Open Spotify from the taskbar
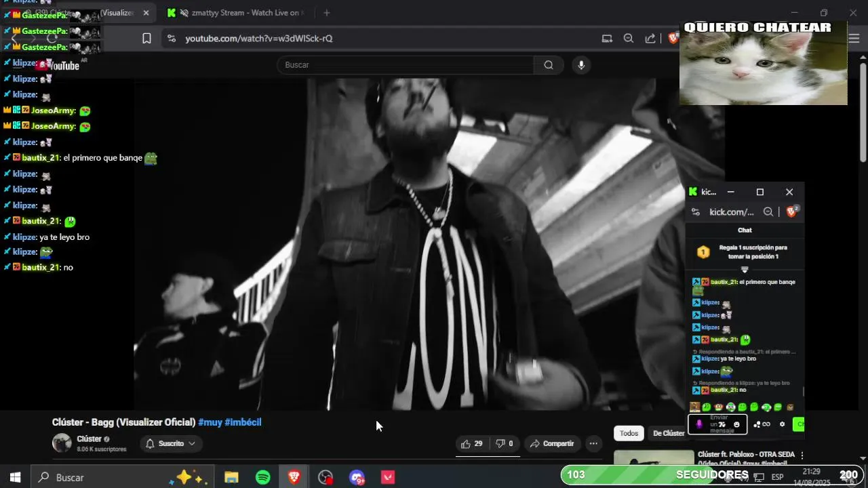Screen dimensions: 868x488 click(263, 477)
